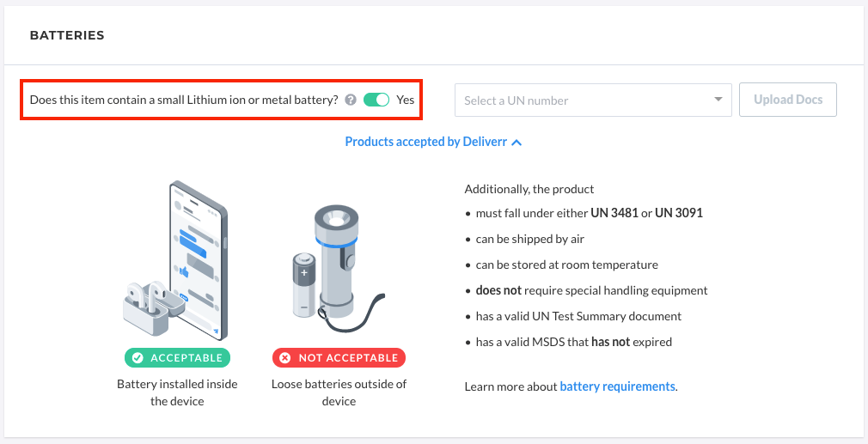Click the checkmark icon in ACCEPTABLE badge
868x444 pixels.
pos(138,358)
